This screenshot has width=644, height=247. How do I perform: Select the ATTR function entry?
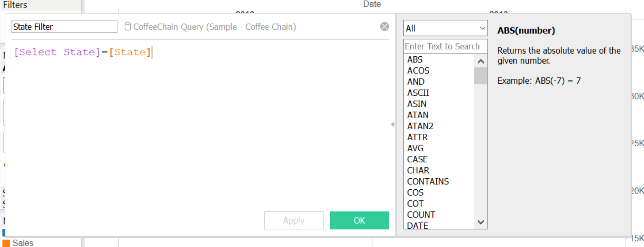click(417, 137)
